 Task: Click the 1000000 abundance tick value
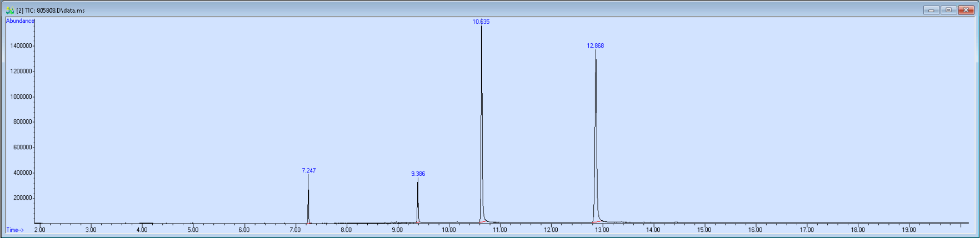point(21,97)
